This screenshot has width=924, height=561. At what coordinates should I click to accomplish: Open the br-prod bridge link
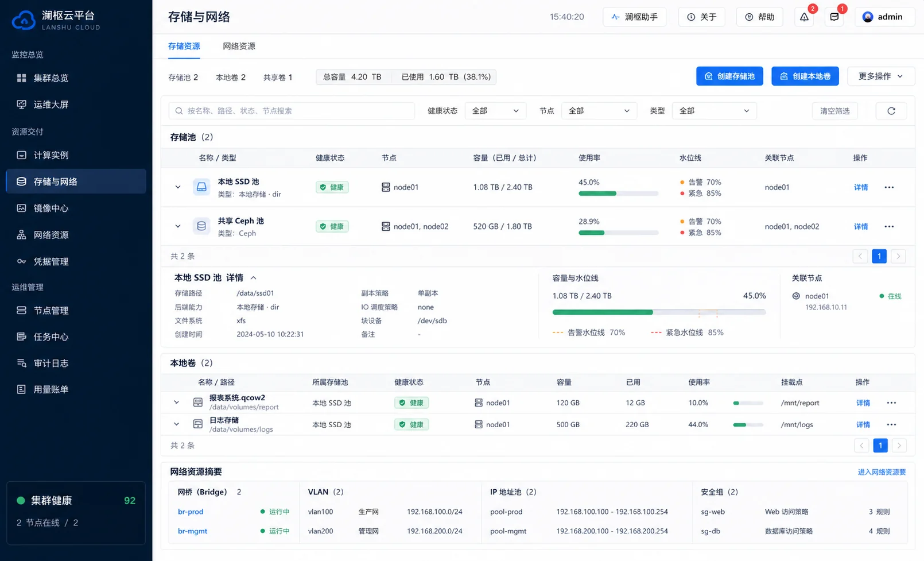click(191, 512)
